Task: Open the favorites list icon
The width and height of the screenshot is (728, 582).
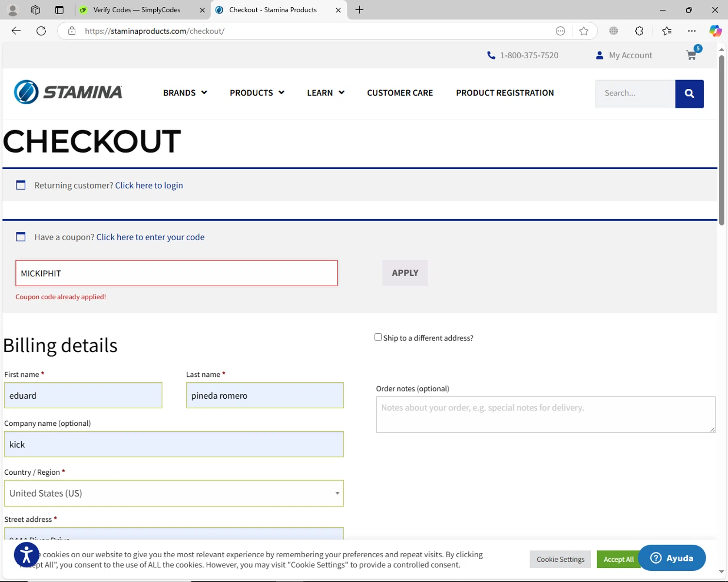Action: pos(667,31)
